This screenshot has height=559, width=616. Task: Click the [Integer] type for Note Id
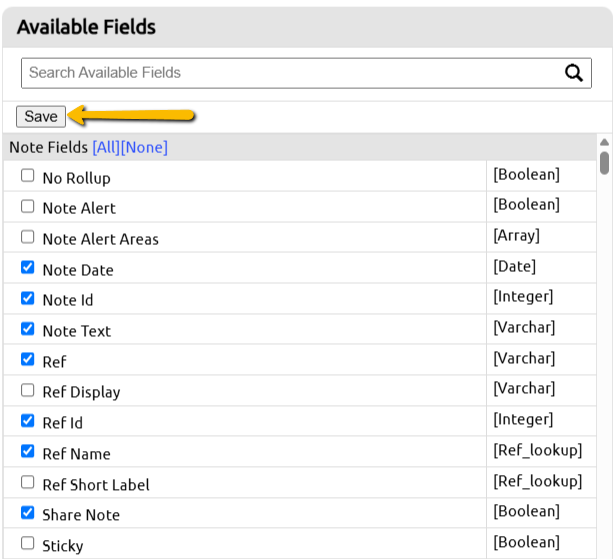point(523,297)
